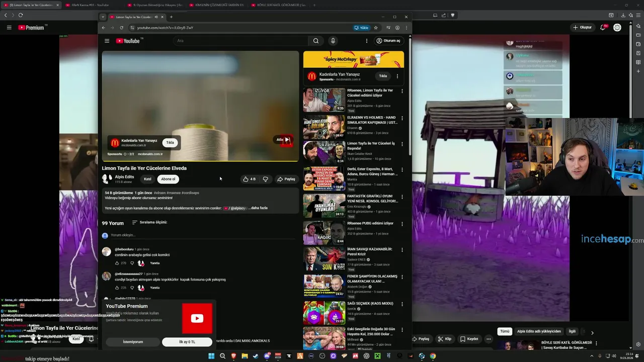Dislike @elizaaaaaaaaa27's comment
The height and width of the screenshot is (362, 644).
(x=132, y=288)
